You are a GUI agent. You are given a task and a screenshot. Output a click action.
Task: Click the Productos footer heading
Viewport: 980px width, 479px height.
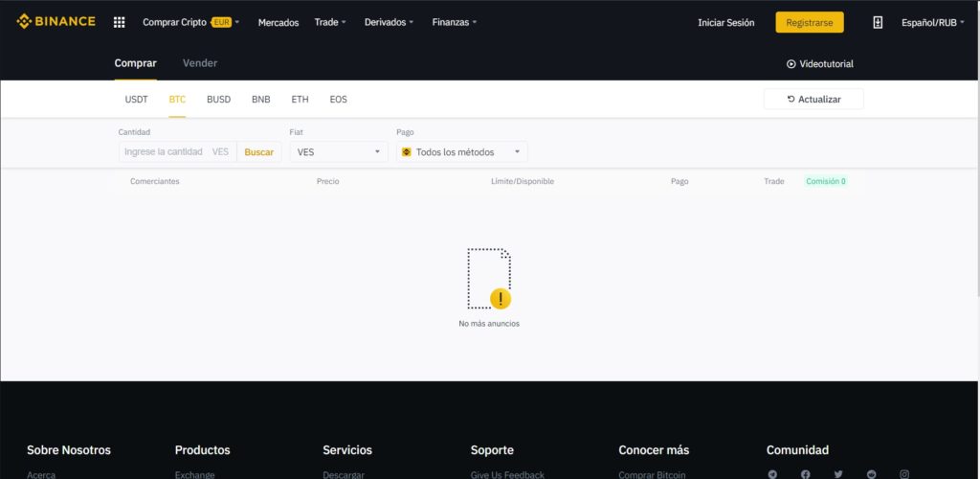[203, 450]
